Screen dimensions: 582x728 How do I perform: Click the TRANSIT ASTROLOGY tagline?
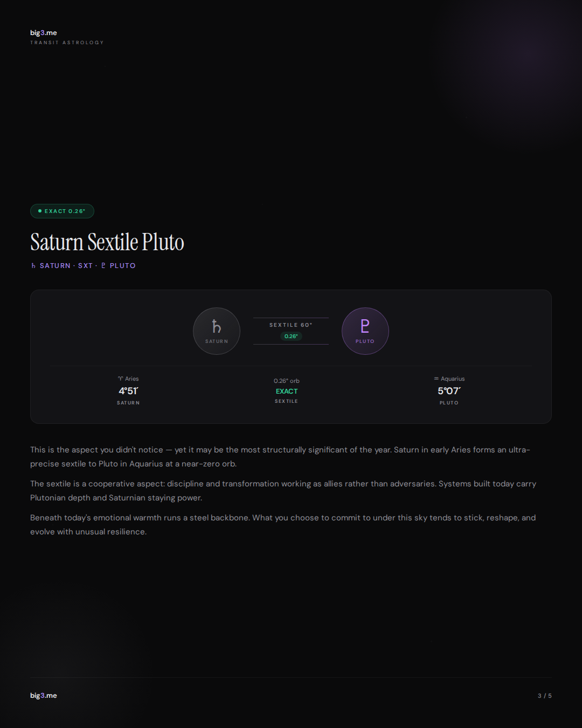coord(67,43)
